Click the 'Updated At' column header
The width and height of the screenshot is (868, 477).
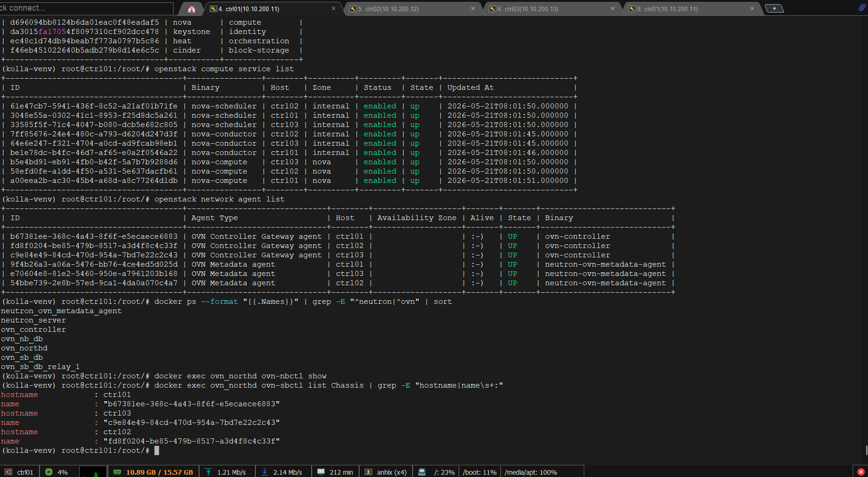tap(471, 87)
